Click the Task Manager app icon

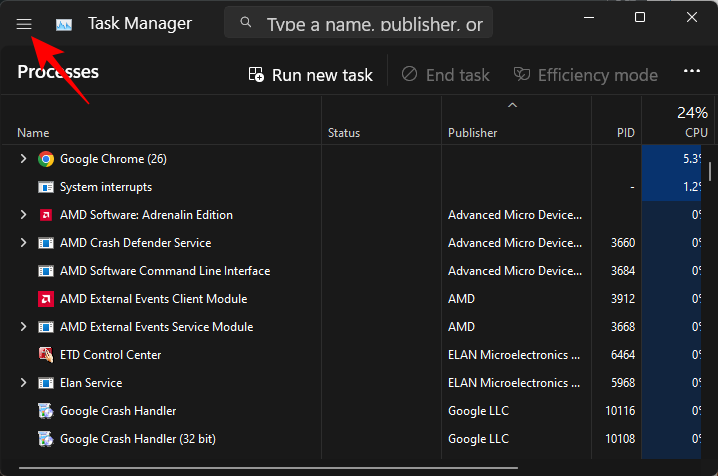(64, 24)
